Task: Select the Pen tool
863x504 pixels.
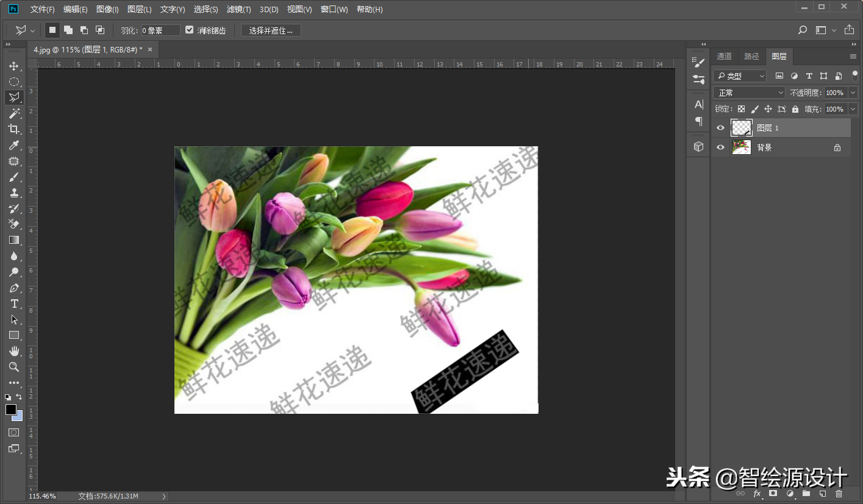Action: tap(13, 288)
